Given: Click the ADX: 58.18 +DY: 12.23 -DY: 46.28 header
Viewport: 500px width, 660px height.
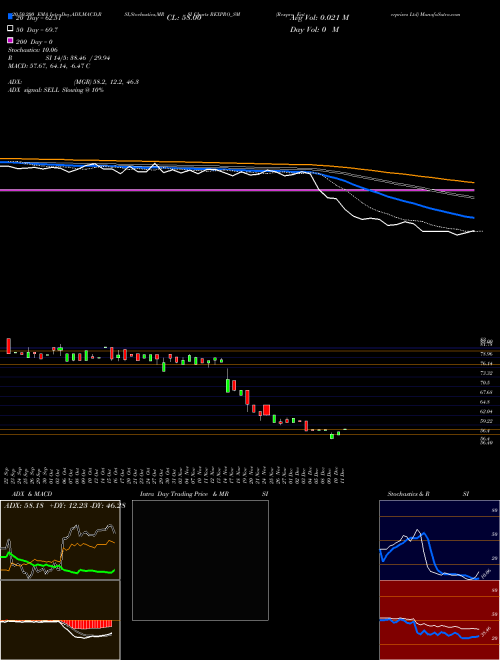Looking at the screenshot, I should (64, 506).
